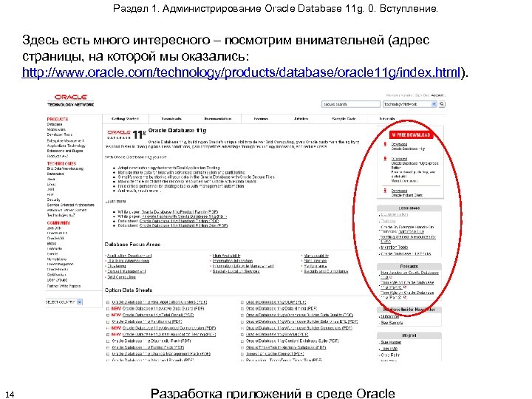Open Application Development focus area link
The image size is (532, 399).
[x=129, y=256]
